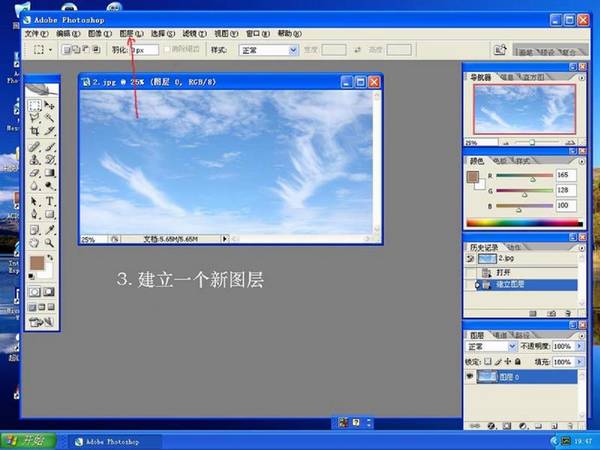Jump to ImageReady from toolbox

coord(41,322)
